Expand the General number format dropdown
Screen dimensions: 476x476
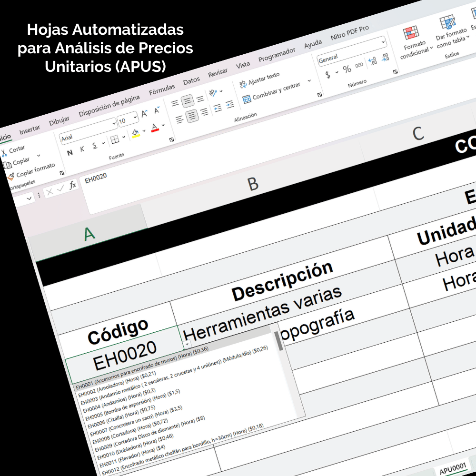point(383,42)
